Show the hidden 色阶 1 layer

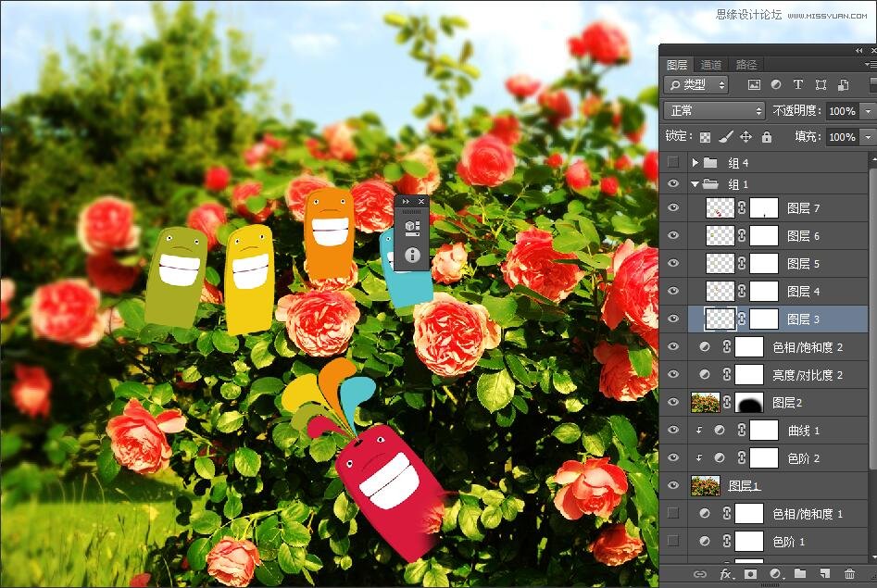coord(673,541)
